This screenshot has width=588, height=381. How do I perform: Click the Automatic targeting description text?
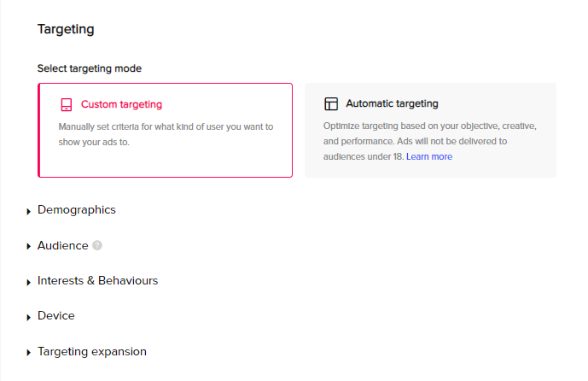pyautogui.click(x=430, y=141)
